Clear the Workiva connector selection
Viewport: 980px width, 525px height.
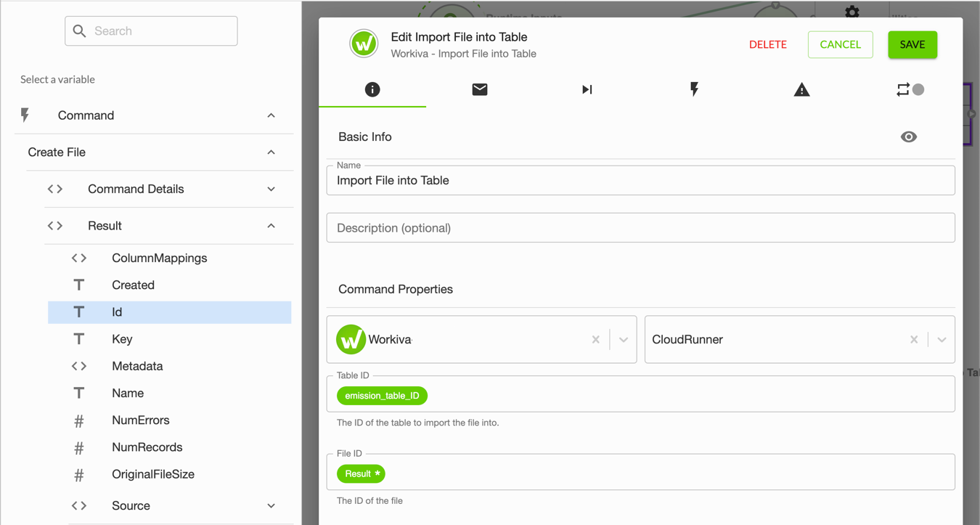click(x=596, y=339)
